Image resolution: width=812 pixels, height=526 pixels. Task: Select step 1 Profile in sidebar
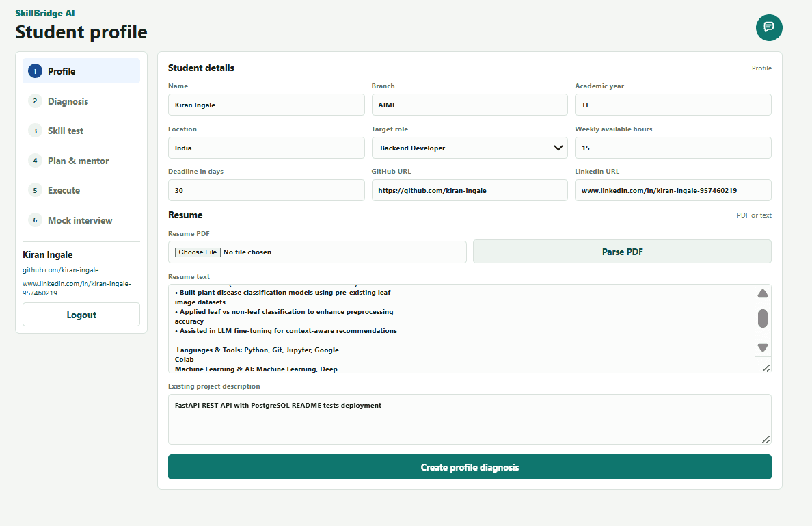(81, 71)
